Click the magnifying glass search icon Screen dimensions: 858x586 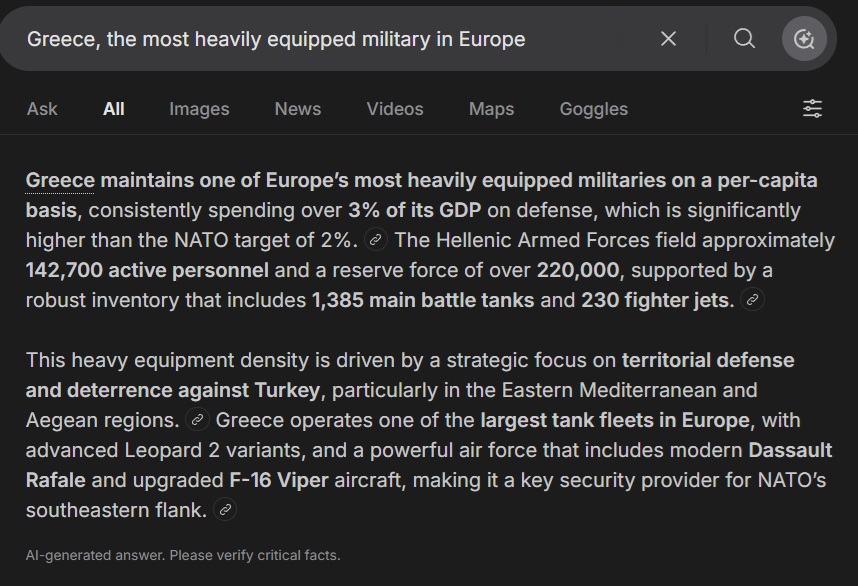pos(744,39)
